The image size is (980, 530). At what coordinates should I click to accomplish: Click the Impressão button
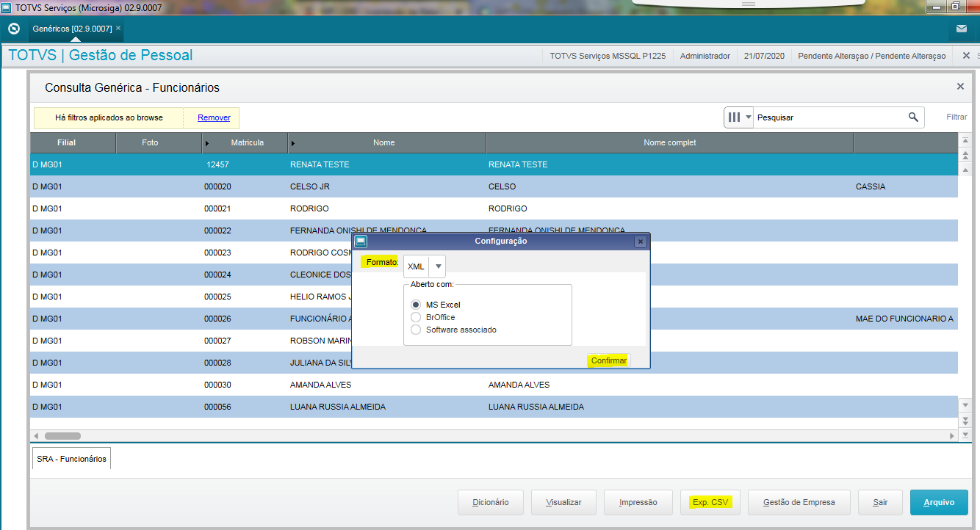pos(638,502)
